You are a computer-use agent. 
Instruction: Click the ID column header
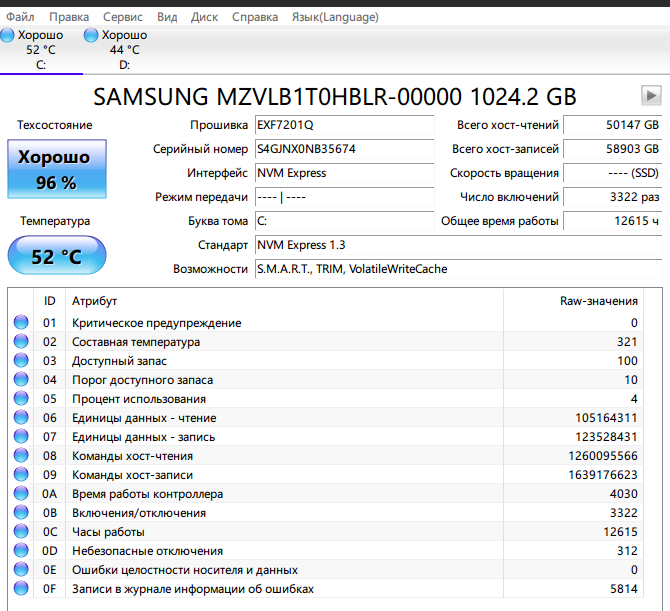pos(50,301)
